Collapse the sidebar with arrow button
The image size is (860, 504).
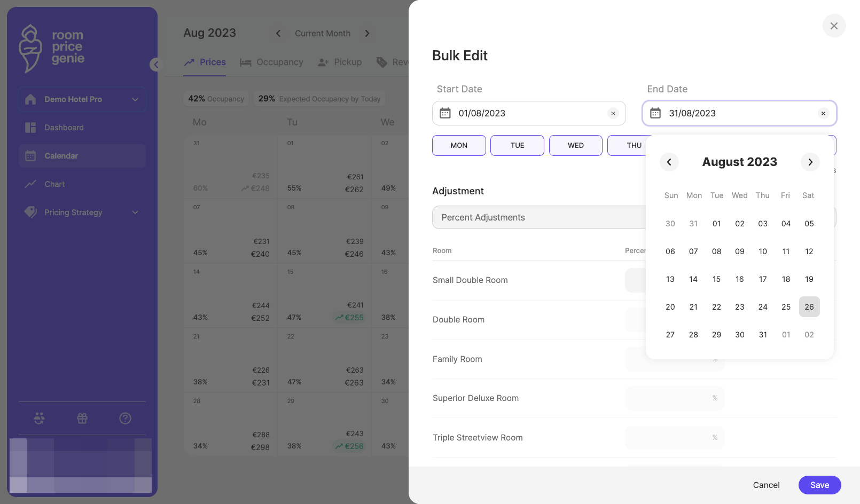coord(155,65)
